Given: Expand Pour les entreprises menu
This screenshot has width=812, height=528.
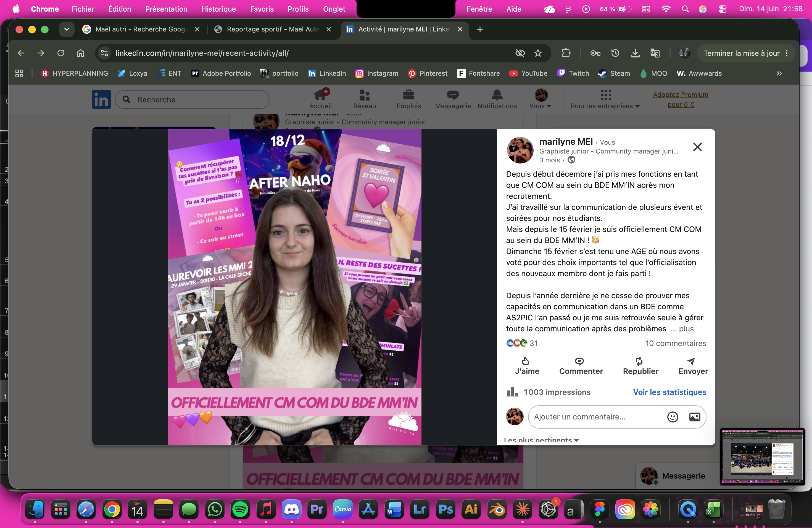Looking at the screenshot, I should click(x=605, y=99).
